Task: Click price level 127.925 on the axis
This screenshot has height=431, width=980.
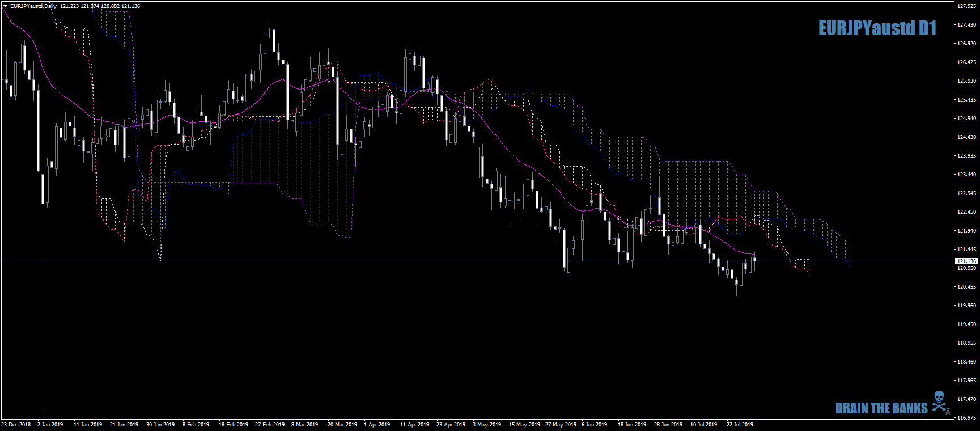Action: 966,6
